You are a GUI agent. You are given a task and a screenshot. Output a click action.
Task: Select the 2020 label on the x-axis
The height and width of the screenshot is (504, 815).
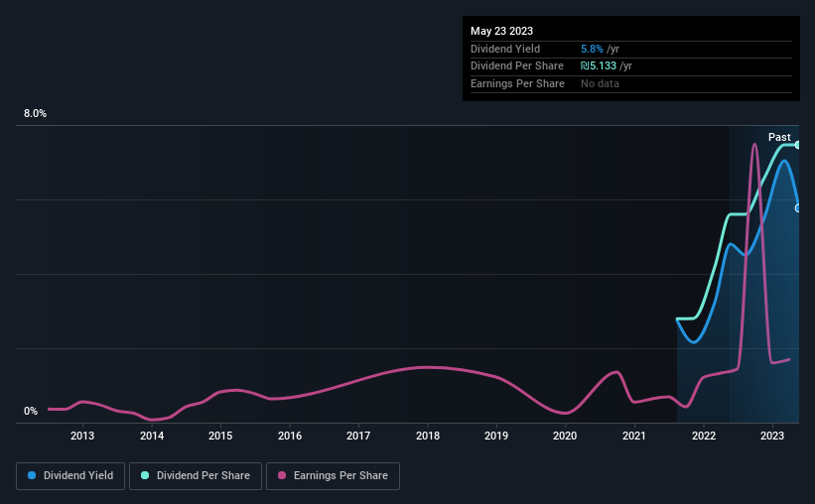point(565,436)
